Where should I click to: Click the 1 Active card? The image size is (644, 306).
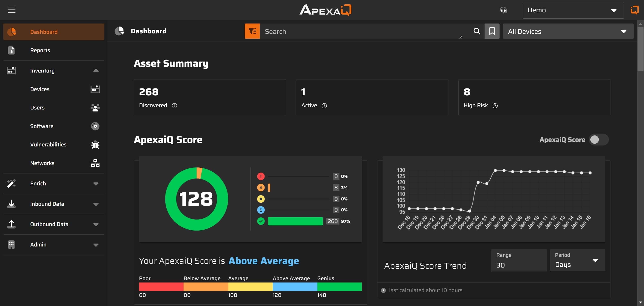coord(372,97)
